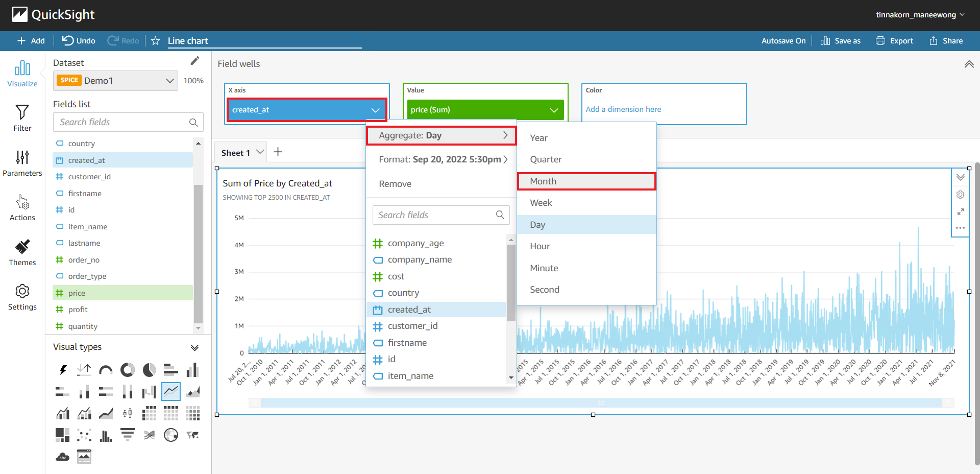Open the chart's settings gear icon
Viewport: 980px width, 474px height.
tap(961, 195)
